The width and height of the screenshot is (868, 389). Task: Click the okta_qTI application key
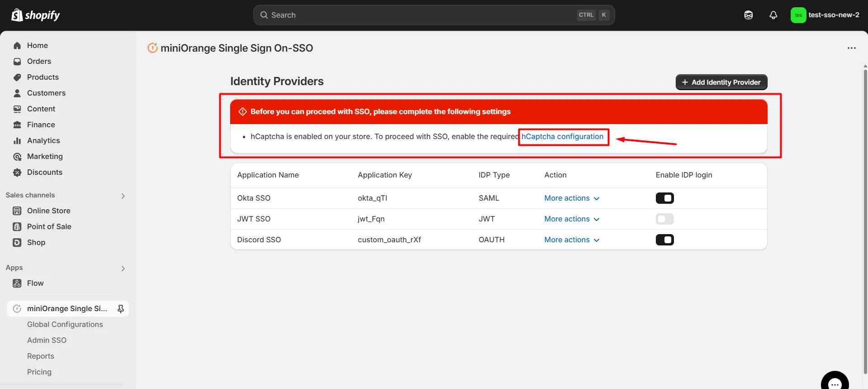372,198
